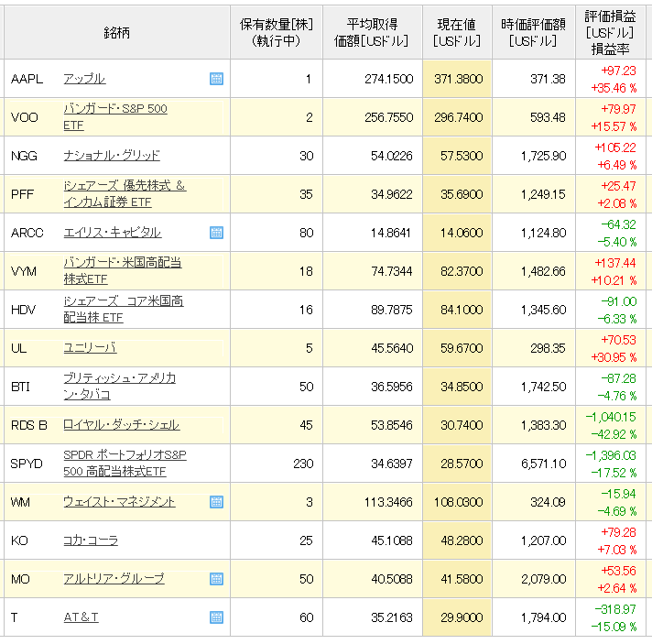This screenshot has height=644, width=652.
Task: Open the アップル stock link
Action: [84, 79]
